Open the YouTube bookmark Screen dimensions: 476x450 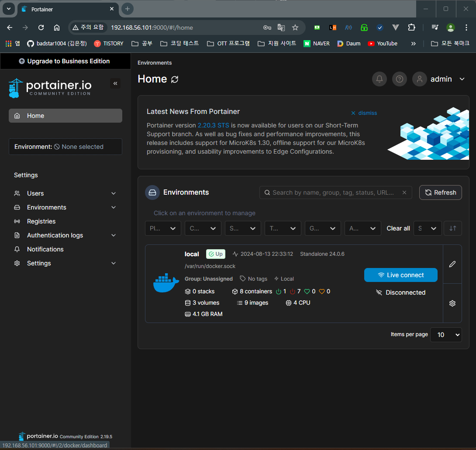383,44
